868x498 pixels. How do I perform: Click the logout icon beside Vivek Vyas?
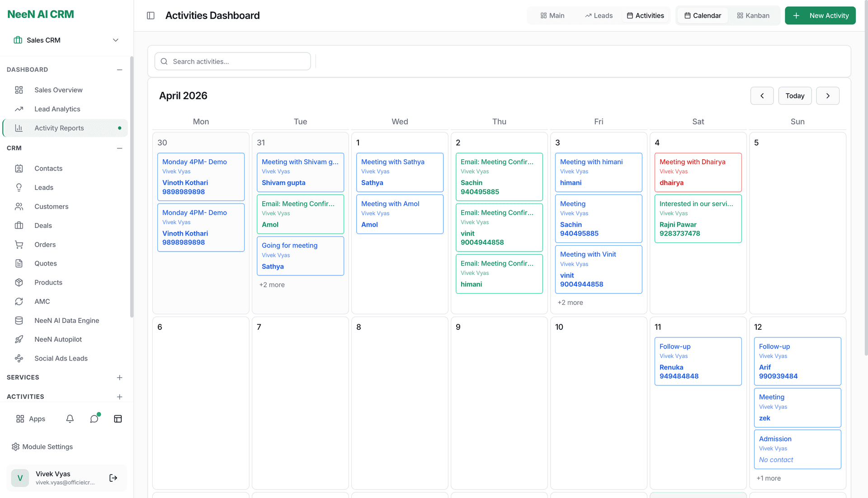(x=113, y=478)
